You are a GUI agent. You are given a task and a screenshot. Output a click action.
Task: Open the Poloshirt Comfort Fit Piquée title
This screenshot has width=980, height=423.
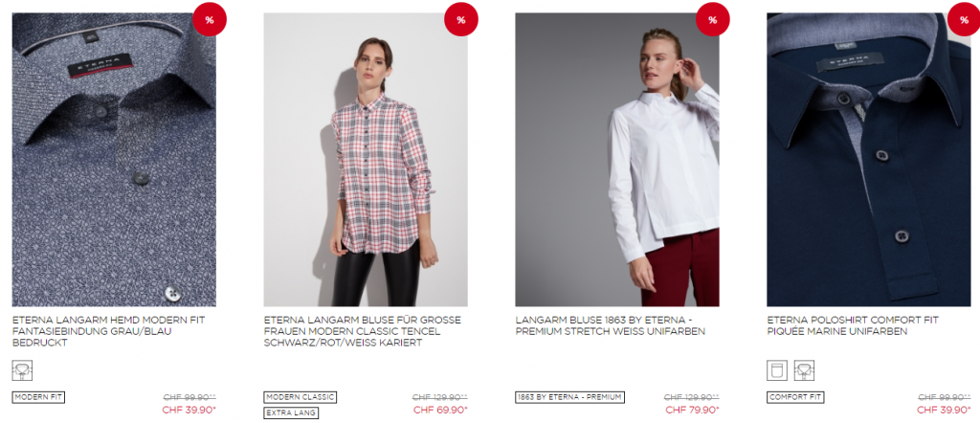click(853, 325)
